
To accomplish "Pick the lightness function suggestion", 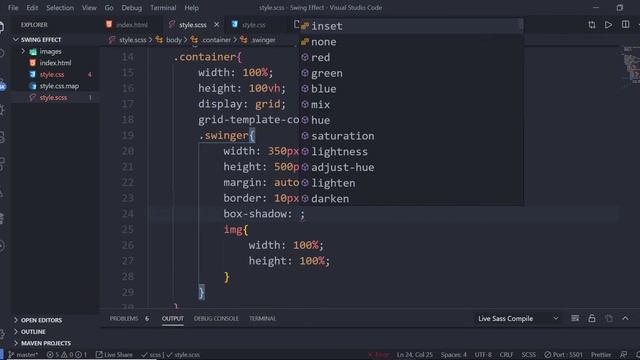I will click(x=411, y=152).
